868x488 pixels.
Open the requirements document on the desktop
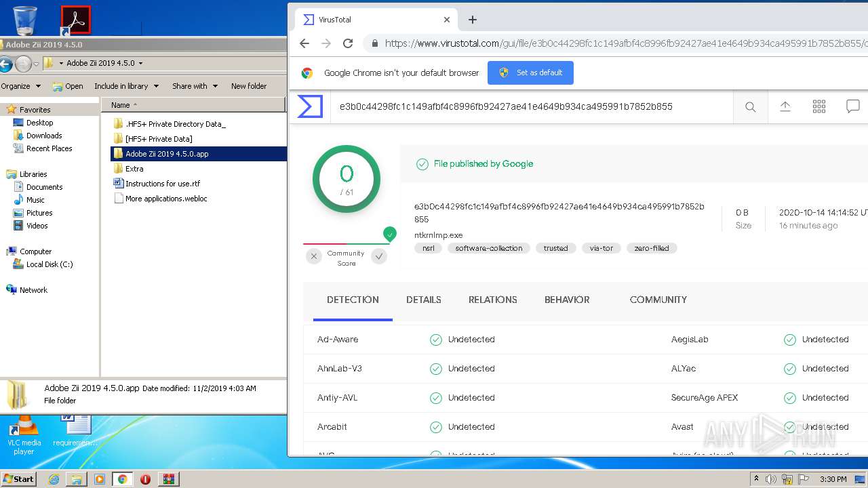click(75, 432)
